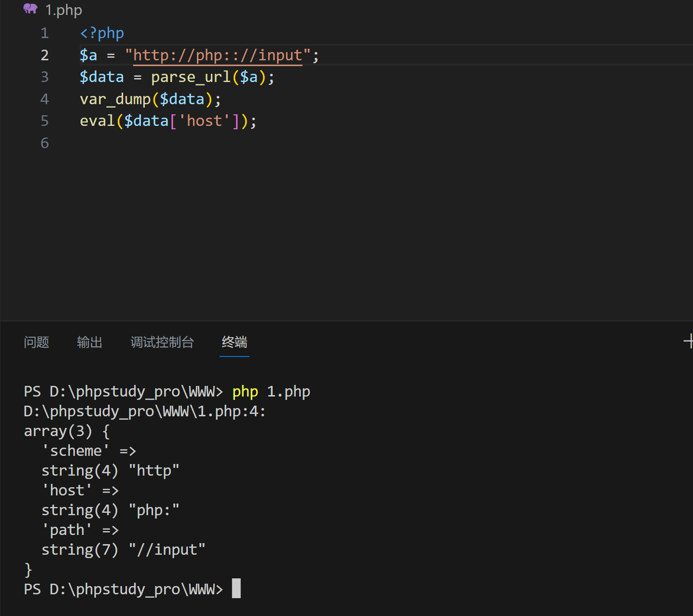Click the 'host' string on line 5
The image size is (693, 616).
pos(204,121)
